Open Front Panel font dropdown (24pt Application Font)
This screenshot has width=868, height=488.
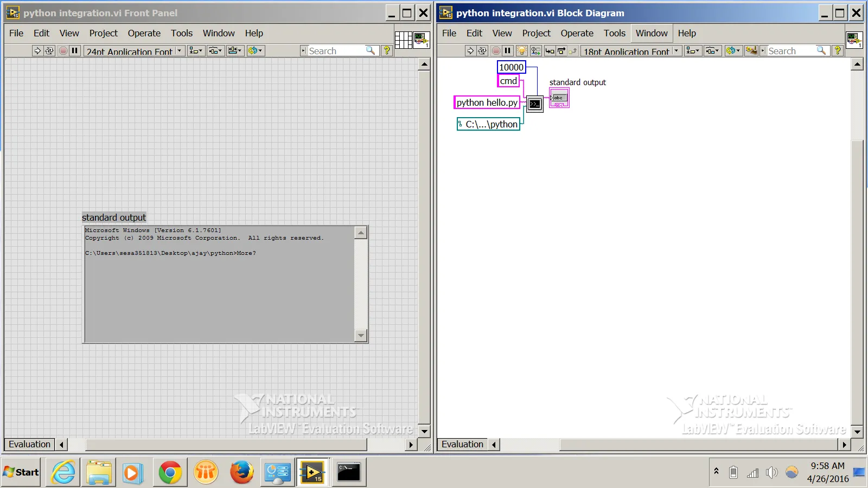pos(134,50)
